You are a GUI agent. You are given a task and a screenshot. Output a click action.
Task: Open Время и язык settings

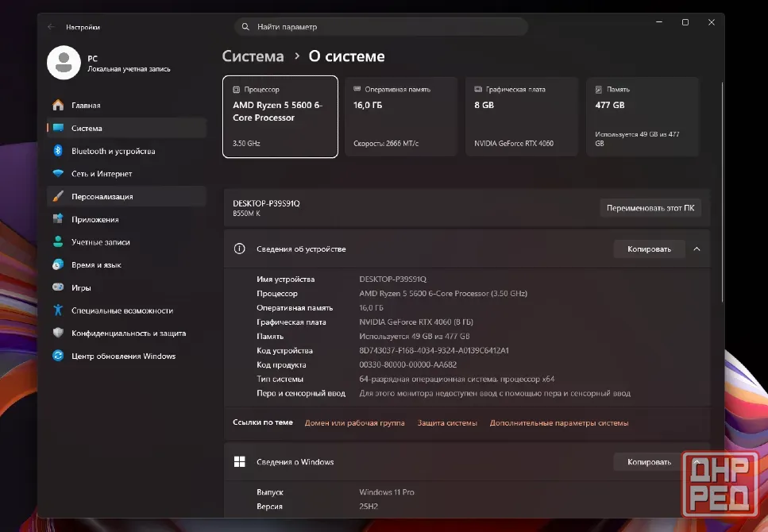tap(126, 264)
